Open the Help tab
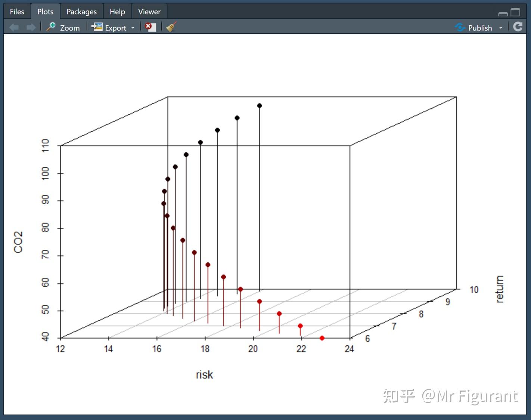The height and width of the screenshot is (420, 531). (117, 11)
